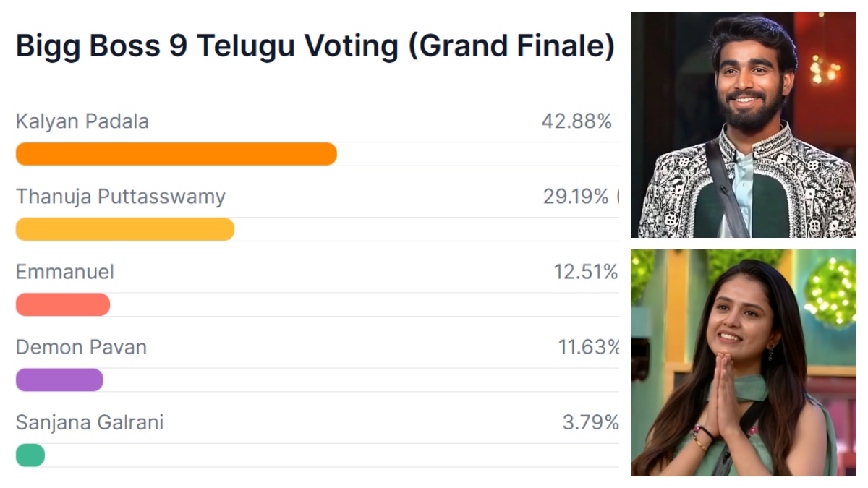Viewport: 868px width, 488px height.
Task: Click the Emmanuel contestant label
Action: [64, 272]
